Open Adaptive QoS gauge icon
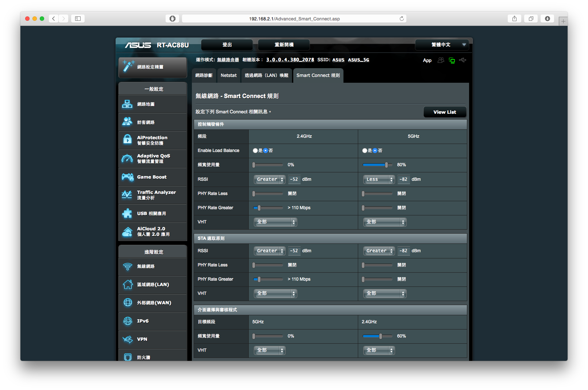This screenshot has height=390, width=588. pyautogui.click(x=127, y=159)
